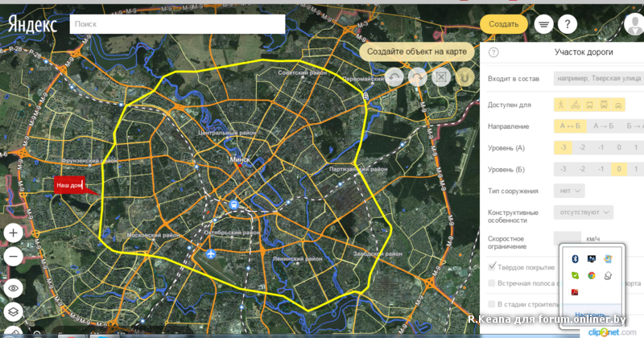
Task: Click the house-shaped tray icon
Action: click(x=608, y=275)
